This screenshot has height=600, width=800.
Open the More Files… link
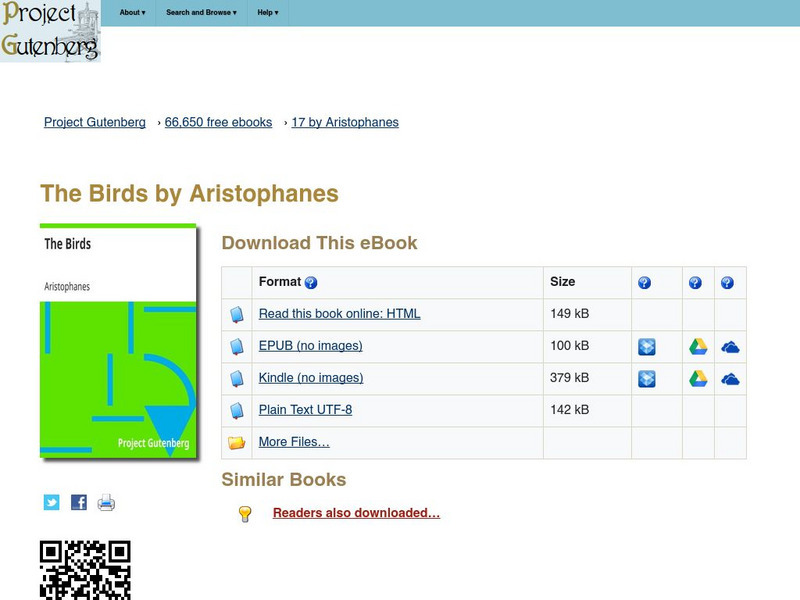294,442
